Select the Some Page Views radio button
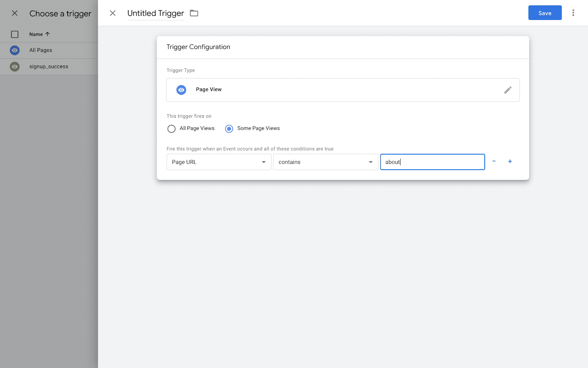 229,129
